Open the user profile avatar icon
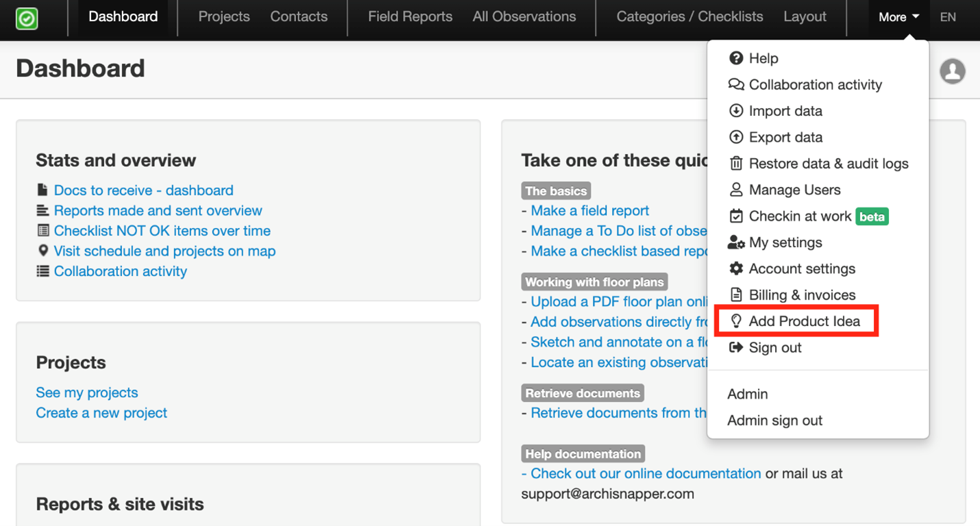Screen dimensions: 980x526 [952, 71]
